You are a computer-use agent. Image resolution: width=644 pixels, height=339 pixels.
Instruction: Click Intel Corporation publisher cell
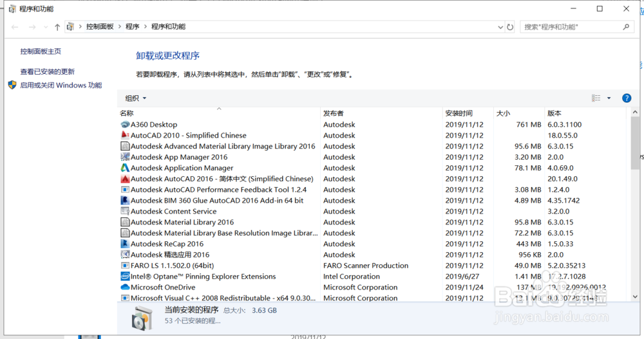coord(351,276)
